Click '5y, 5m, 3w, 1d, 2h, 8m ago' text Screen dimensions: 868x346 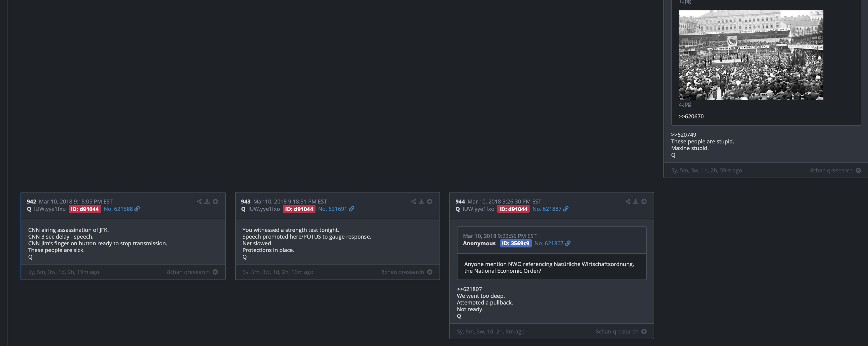491,332
